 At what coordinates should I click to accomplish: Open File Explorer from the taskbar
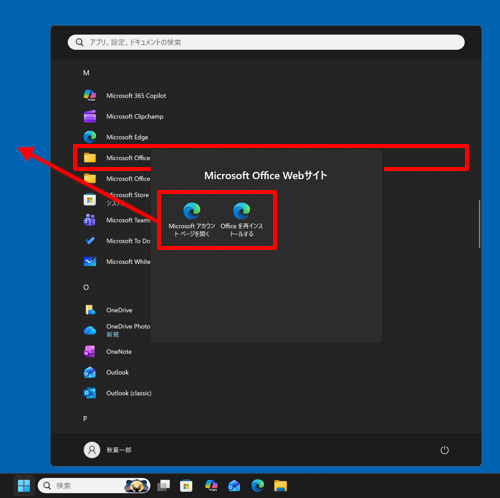(281, 486)
